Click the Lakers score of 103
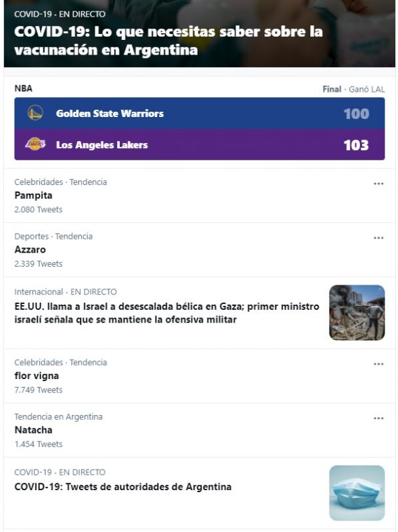The image size is (398, 532). click(x=356, y=145)
